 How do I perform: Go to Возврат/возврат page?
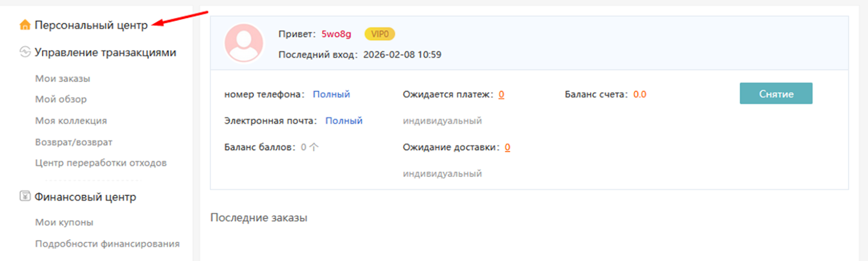[74, 142]
